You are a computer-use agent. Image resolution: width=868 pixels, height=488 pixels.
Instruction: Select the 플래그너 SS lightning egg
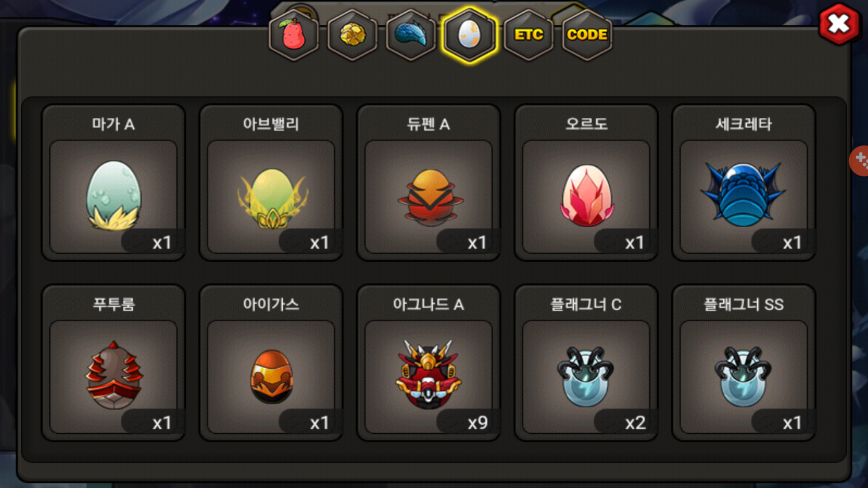744,376
